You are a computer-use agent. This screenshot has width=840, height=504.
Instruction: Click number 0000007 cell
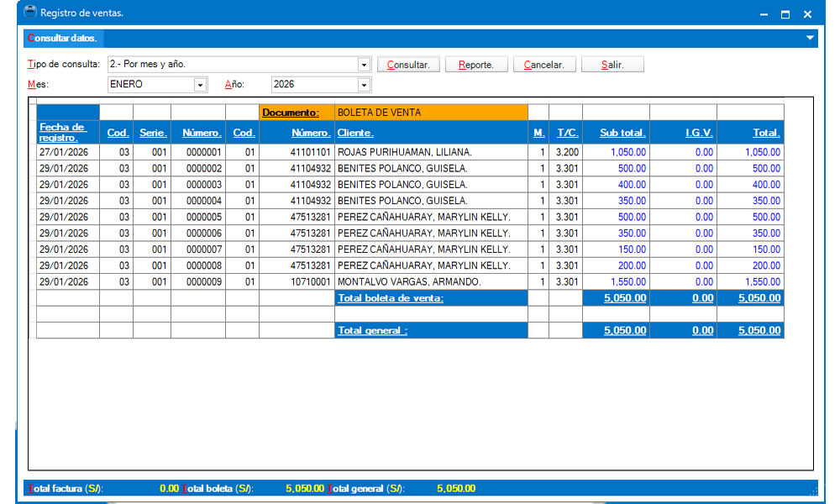tap(198, 249)
